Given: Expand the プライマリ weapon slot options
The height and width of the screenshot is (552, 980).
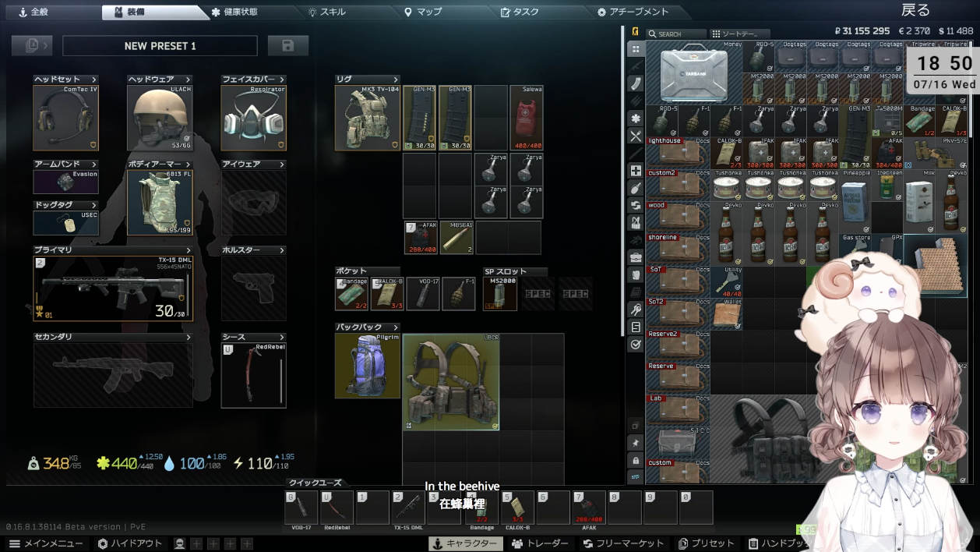Looking at the screenshot, I should pos(188,250).
